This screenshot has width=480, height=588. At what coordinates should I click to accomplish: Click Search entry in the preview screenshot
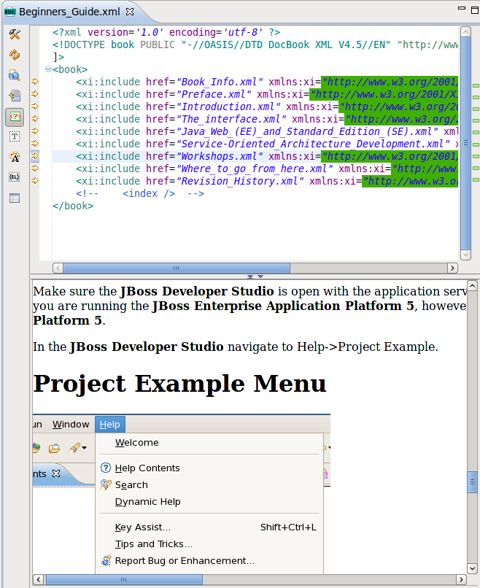click(x=131, y=485)
